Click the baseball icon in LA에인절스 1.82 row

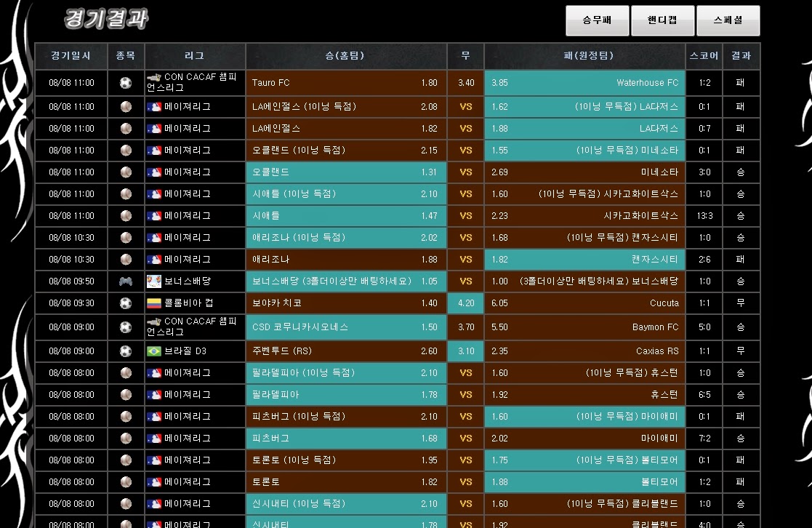126,129
